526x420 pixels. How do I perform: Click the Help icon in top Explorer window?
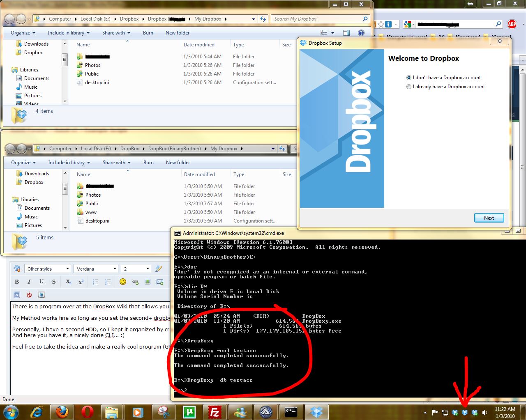pyautogui.click(x=361, y=33)
